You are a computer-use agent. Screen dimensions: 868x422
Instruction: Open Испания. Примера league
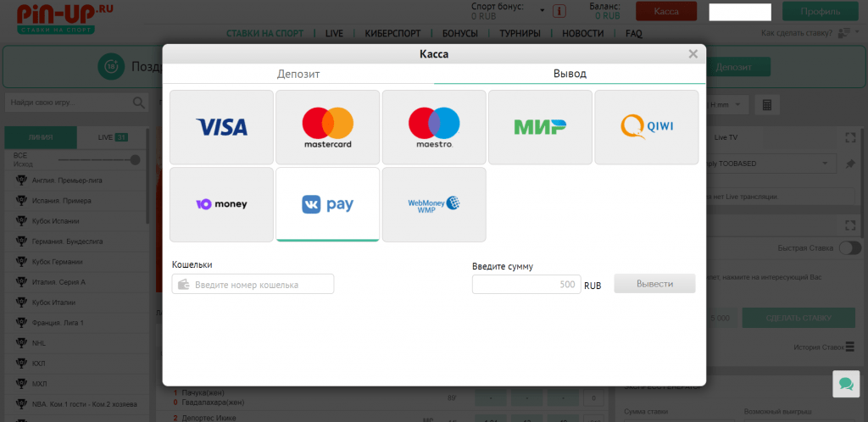(x=75, y=201)
